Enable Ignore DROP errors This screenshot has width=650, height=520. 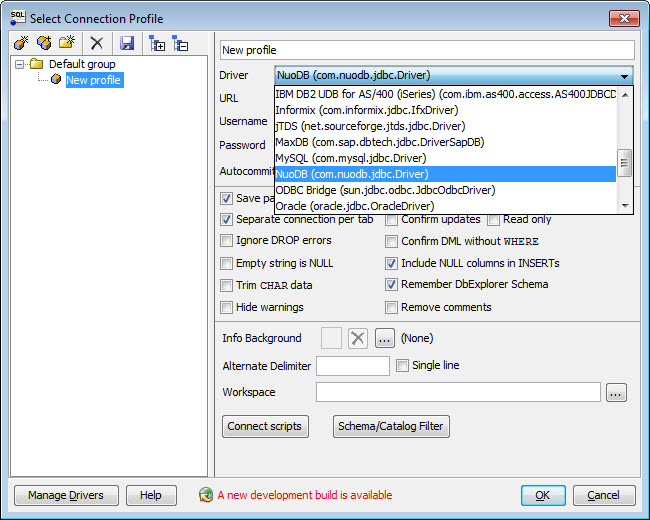pyautogui.click(x=226, y=241)
